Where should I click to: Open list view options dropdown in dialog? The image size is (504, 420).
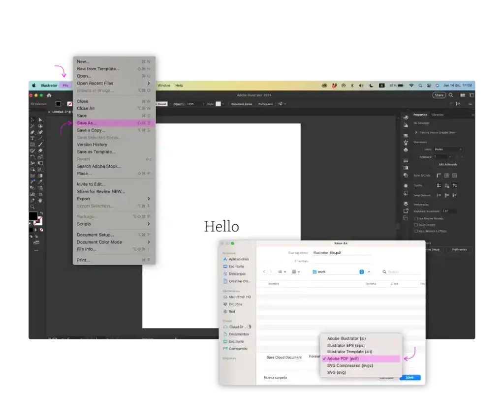282,271
